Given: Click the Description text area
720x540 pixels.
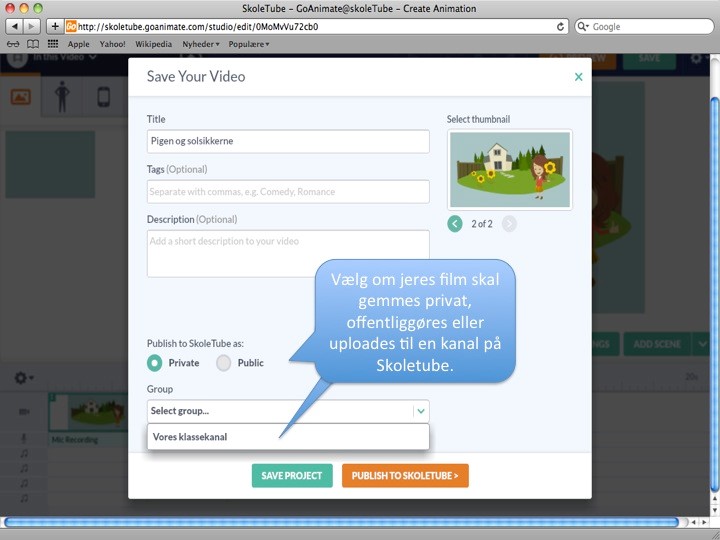Looking at the screenshot, I should (x=288, y=253).
